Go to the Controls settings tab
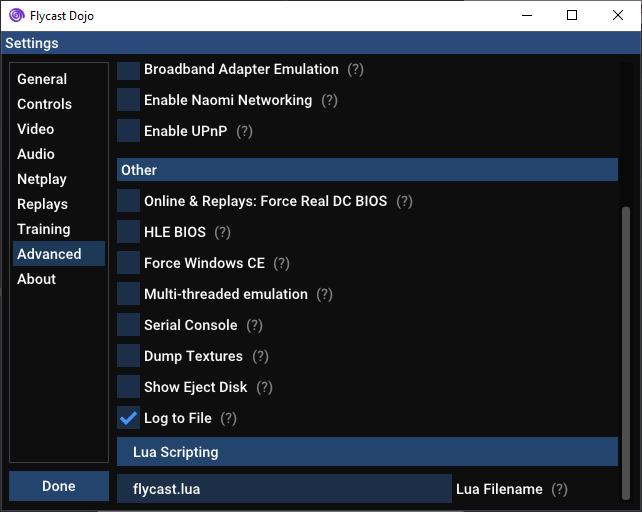This screenshot has height=512, width=642. click(44, 104)
